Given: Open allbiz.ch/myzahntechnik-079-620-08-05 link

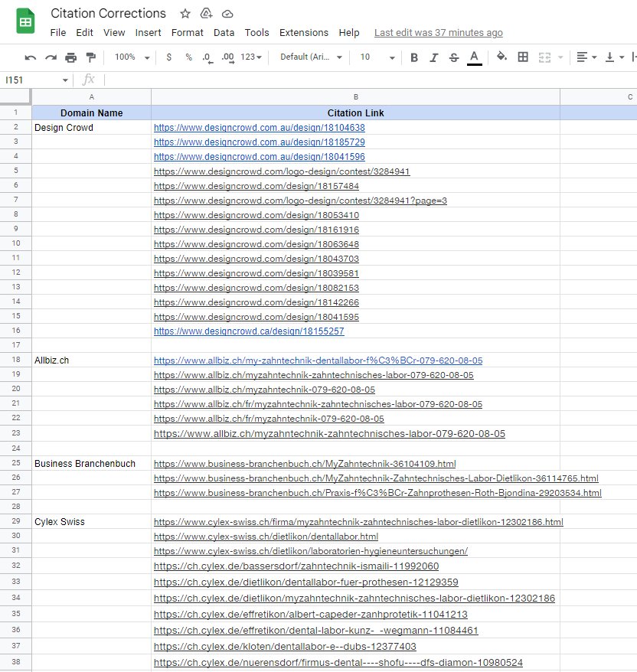Looking at the screenshot, I should point(264,390).
